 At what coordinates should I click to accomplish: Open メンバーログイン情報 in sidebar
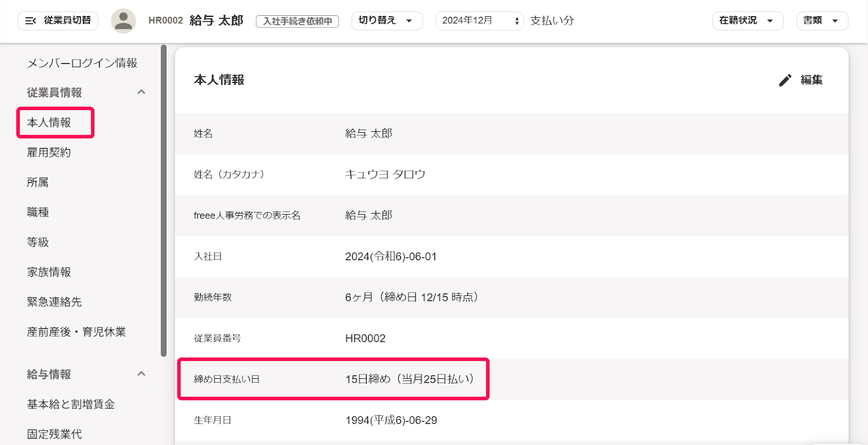point(82,63)
